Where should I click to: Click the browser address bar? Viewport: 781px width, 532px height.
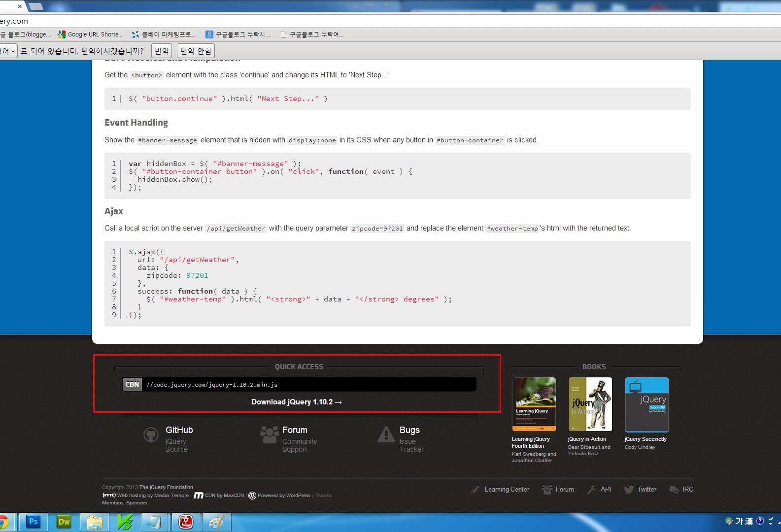point(390,21)
